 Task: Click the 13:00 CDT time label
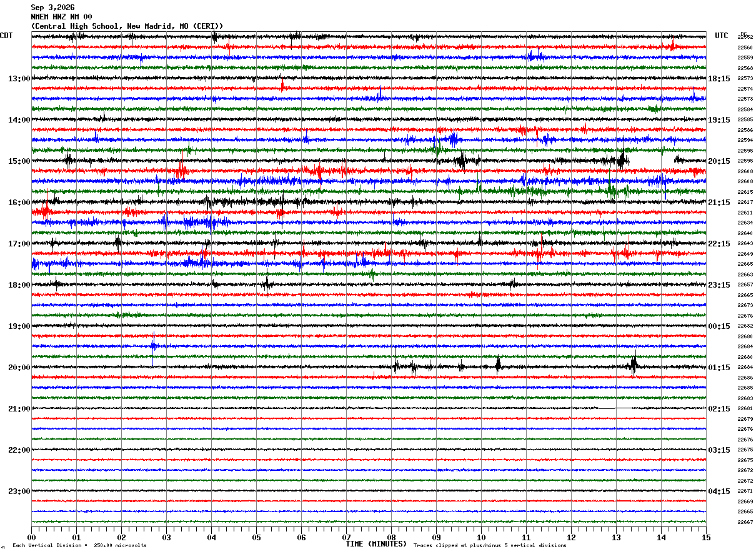[x=19, y=78]
